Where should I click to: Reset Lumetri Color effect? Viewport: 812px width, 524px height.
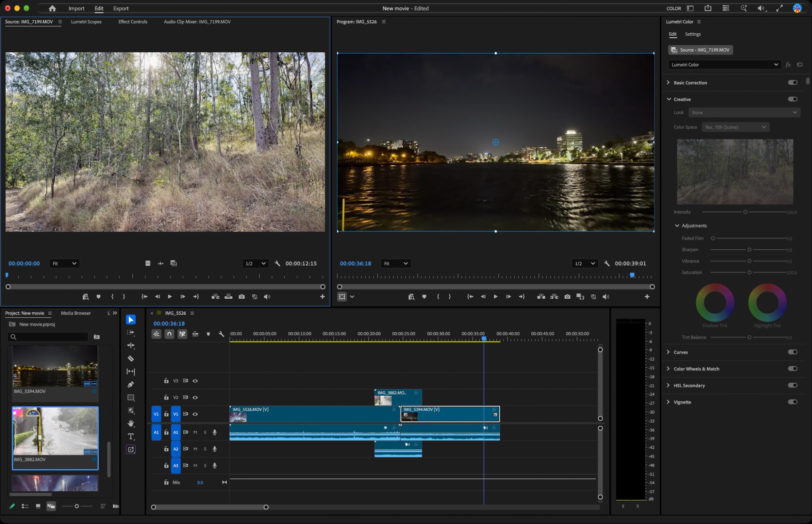pos(800,65)
